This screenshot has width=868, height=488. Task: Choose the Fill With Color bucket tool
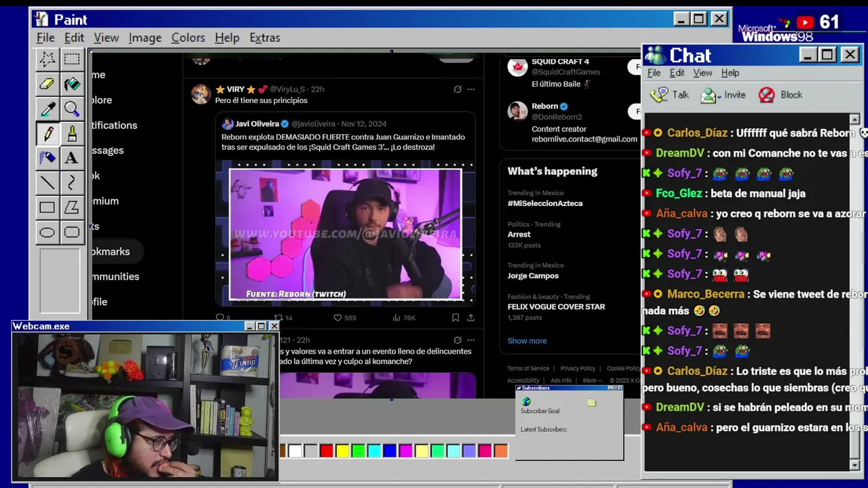click(x=71, y=84)
